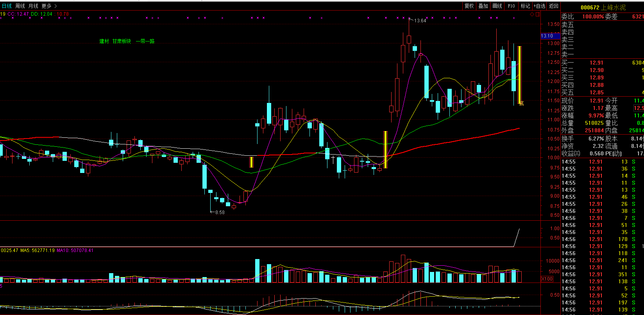Click the 买三 bid row at 12.89

click(602, 77)
